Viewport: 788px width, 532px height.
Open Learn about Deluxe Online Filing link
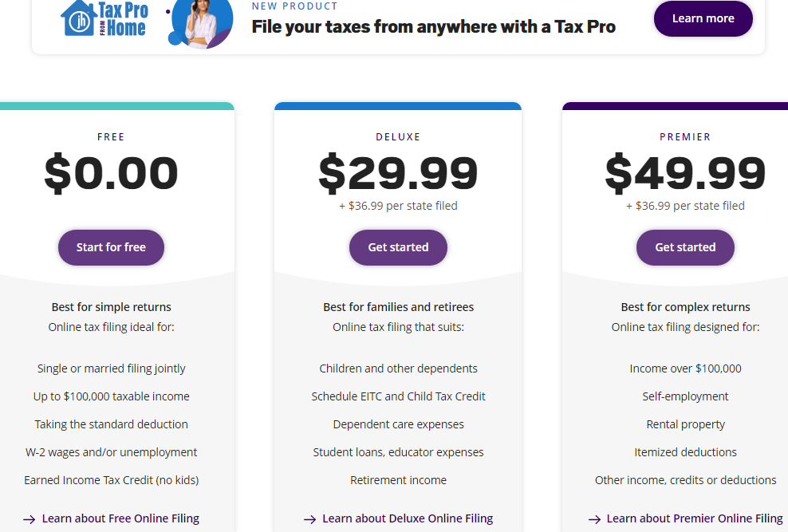pyautogui.click(x=408, y=518)
